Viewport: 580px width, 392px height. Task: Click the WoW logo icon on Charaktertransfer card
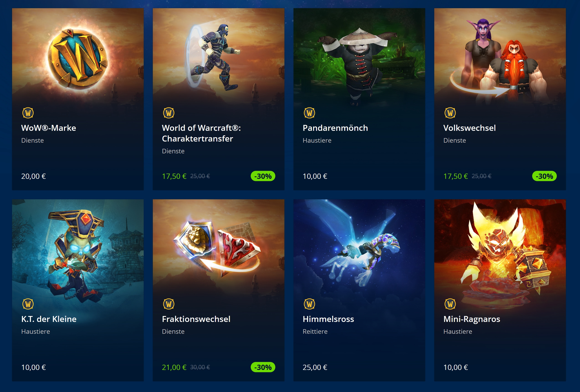point(169,113)
